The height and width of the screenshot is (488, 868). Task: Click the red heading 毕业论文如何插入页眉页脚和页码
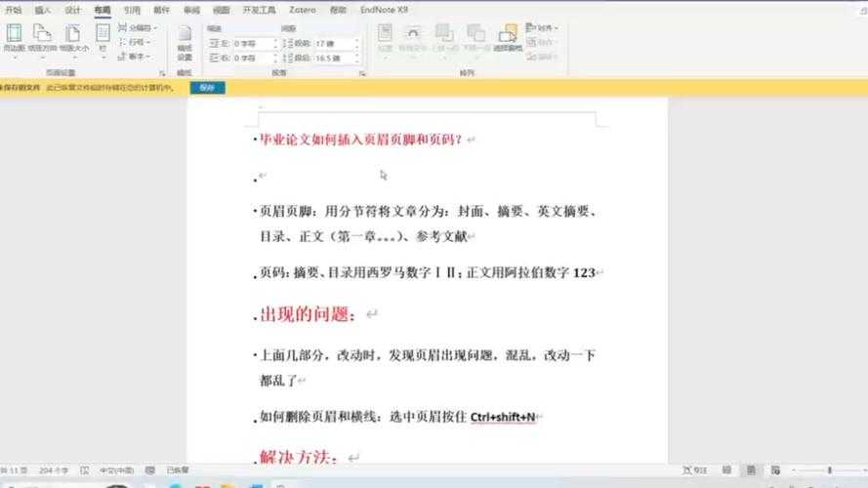(360, 140)
